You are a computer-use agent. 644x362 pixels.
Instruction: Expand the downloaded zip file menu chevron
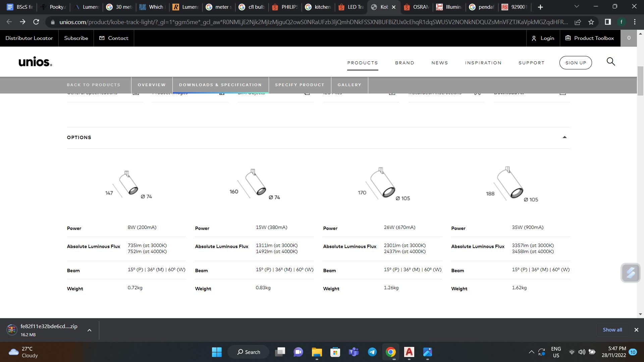(x=89, y=330)
